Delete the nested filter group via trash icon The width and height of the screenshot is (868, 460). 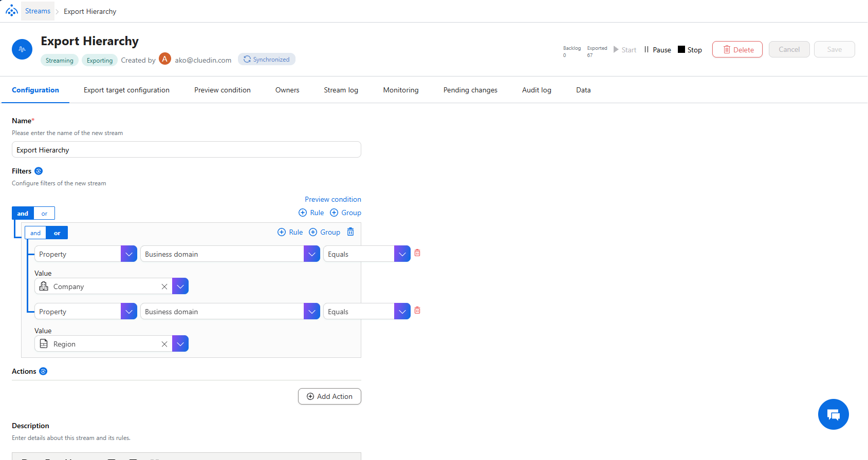point(350,232)
